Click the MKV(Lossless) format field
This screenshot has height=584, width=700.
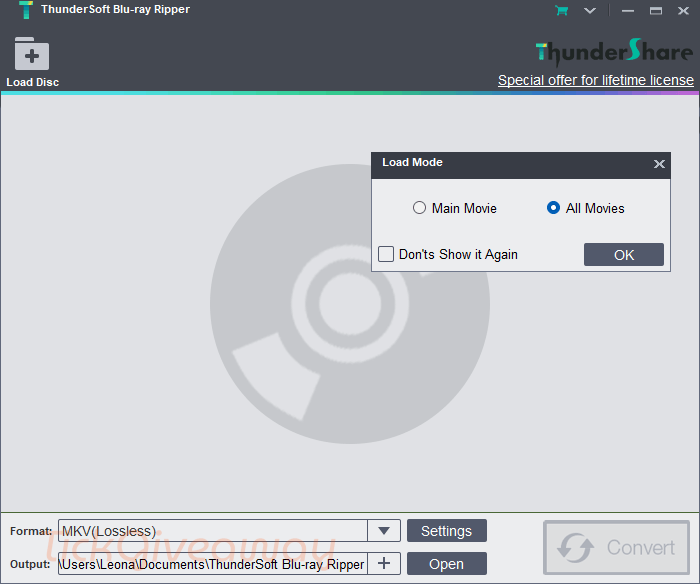pyautogui.click(x=213, y=531)
